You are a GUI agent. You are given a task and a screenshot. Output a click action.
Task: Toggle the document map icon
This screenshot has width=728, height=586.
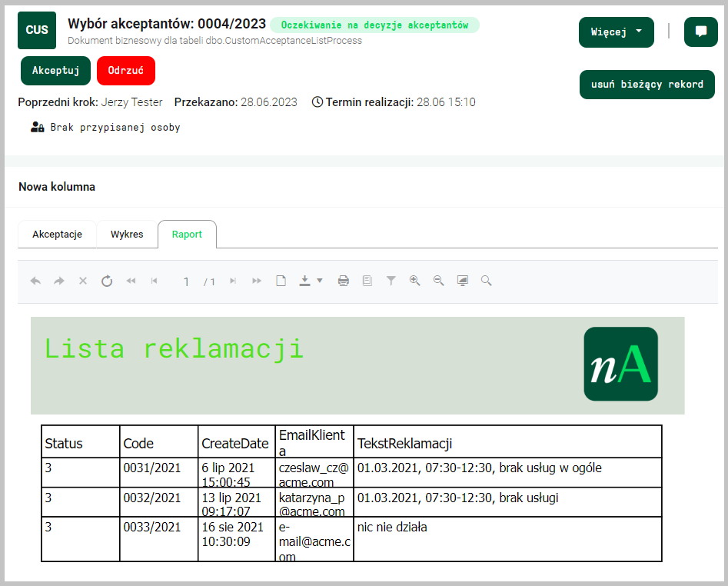tap(367, 281)
